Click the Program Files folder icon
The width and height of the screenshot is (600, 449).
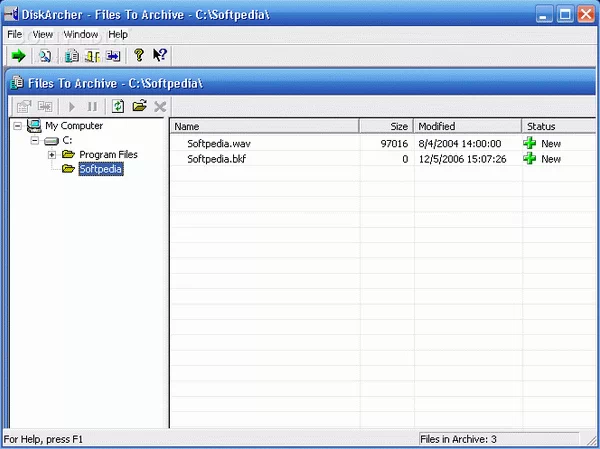68,154
